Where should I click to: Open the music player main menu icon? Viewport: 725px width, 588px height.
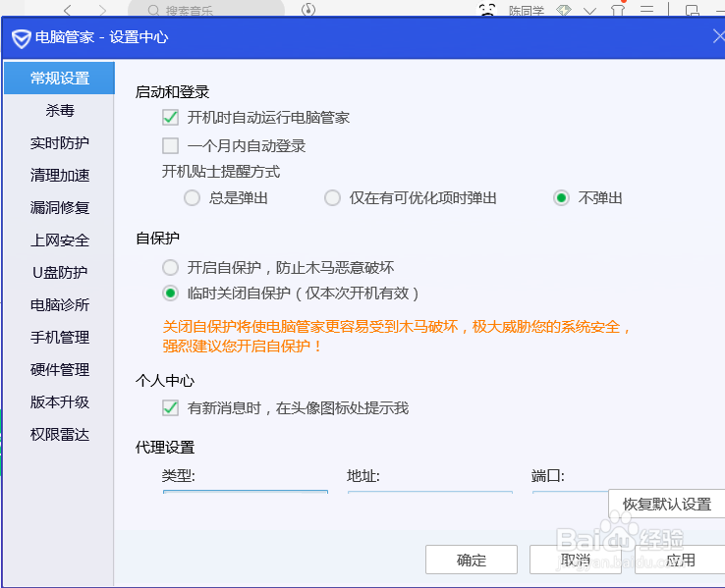click(646, 10)
